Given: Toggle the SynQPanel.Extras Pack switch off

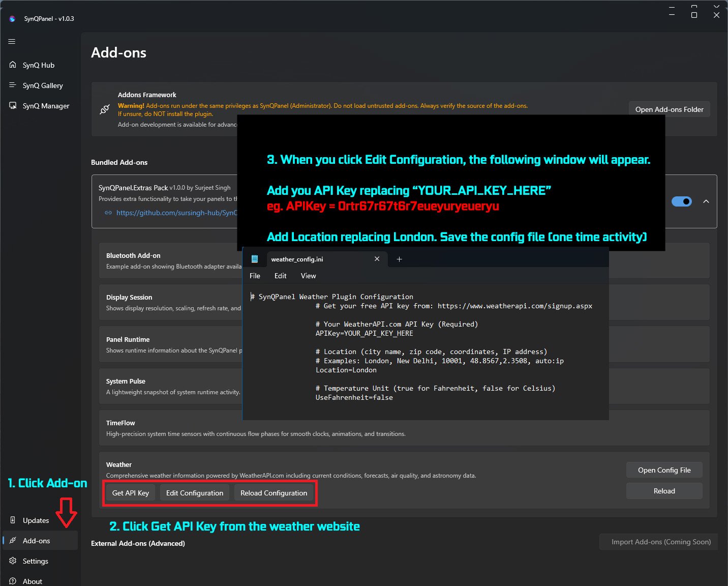Looking at the screenshot, I should click(681, 201).
